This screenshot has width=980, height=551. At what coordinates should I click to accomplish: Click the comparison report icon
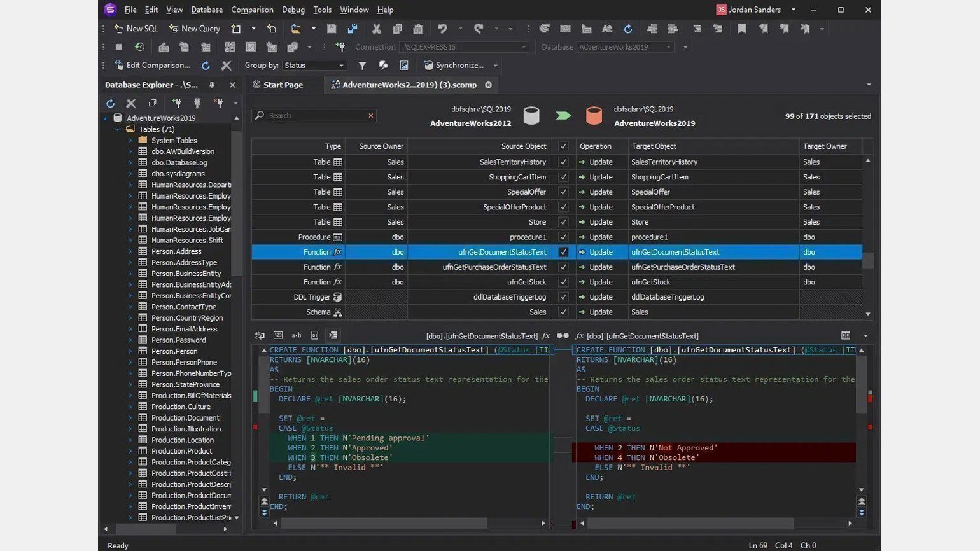pos(404,66)
